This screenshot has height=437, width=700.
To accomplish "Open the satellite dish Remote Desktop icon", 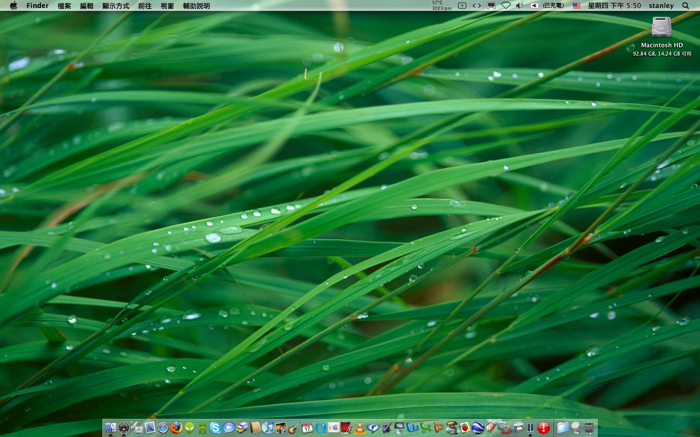I will click(x=137, y=428).
